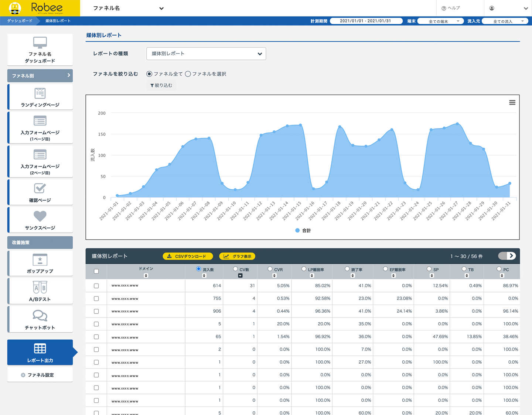This screenshot has height=415, width=532.
Task: Open the チャットボット speech bubble icon
Action: pyautogui.click(x=40, y=316)
